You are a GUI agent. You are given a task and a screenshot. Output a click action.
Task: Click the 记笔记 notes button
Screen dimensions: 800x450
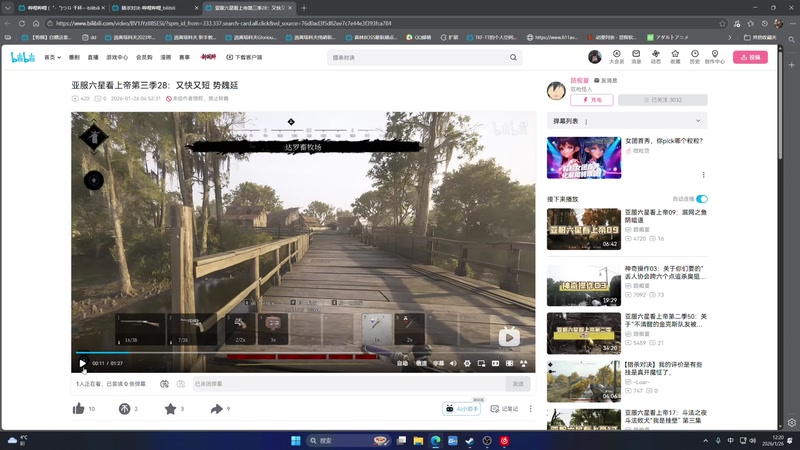point(504,409)
